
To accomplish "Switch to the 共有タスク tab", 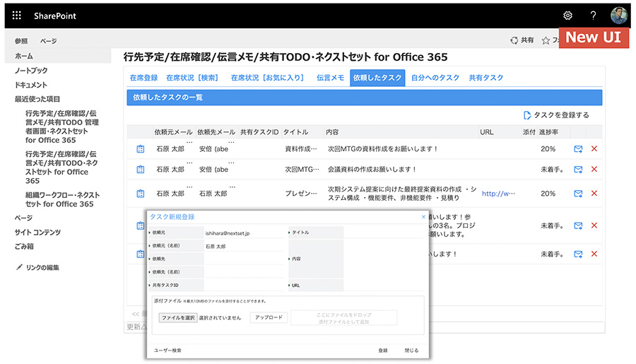I will click(486, 78).
